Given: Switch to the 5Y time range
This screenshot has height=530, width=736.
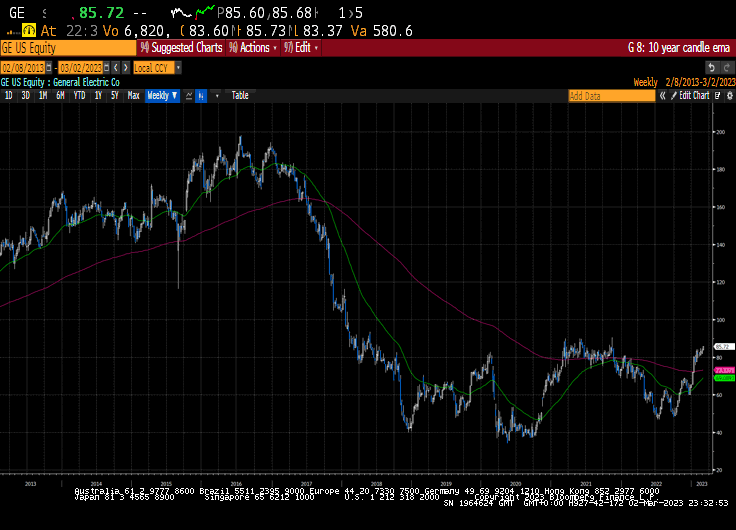Looking at the screenshot, I should coord(115,96).
